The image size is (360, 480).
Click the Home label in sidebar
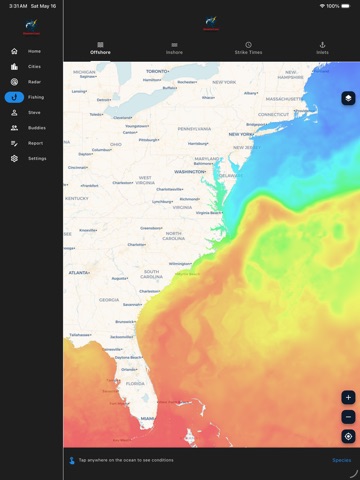tap(34, 51)
